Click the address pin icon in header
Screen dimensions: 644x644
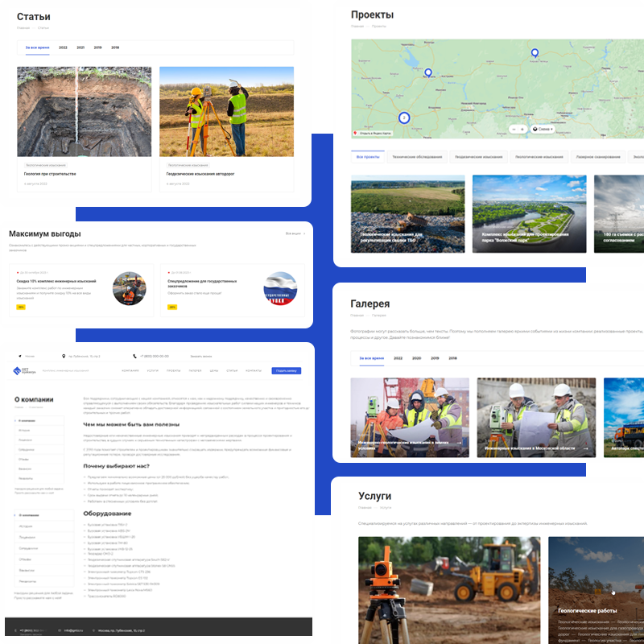tap(63, 355)
